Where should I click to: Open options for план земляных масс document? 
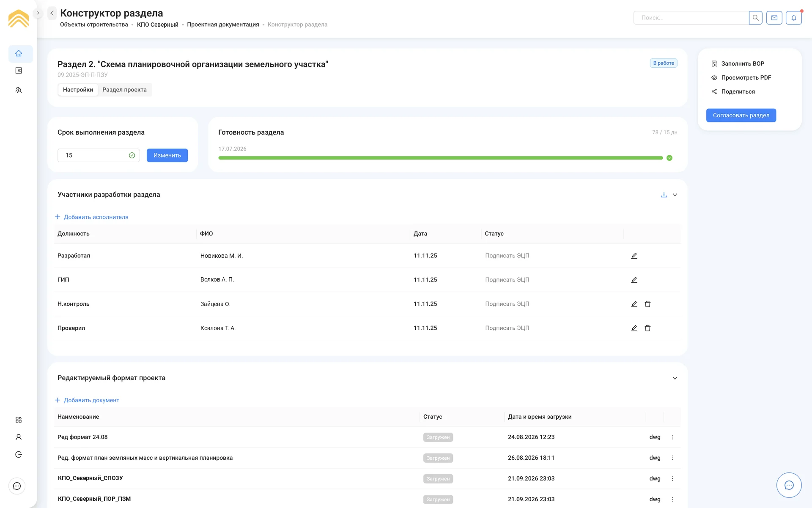point(672,458)
